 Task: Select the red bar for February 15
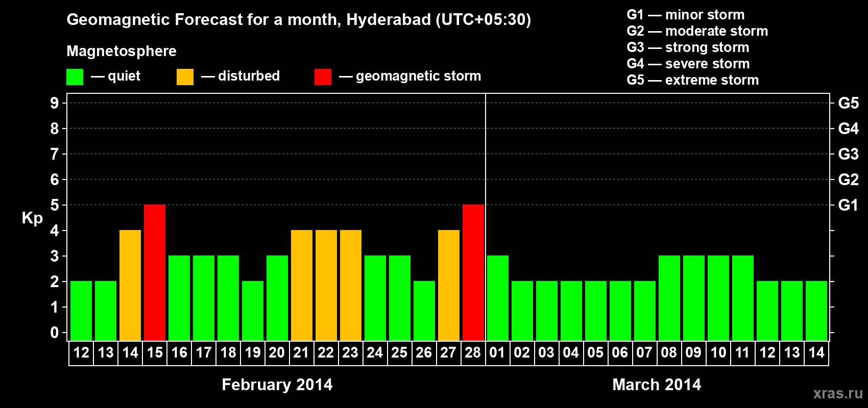(x=155, y=272)
